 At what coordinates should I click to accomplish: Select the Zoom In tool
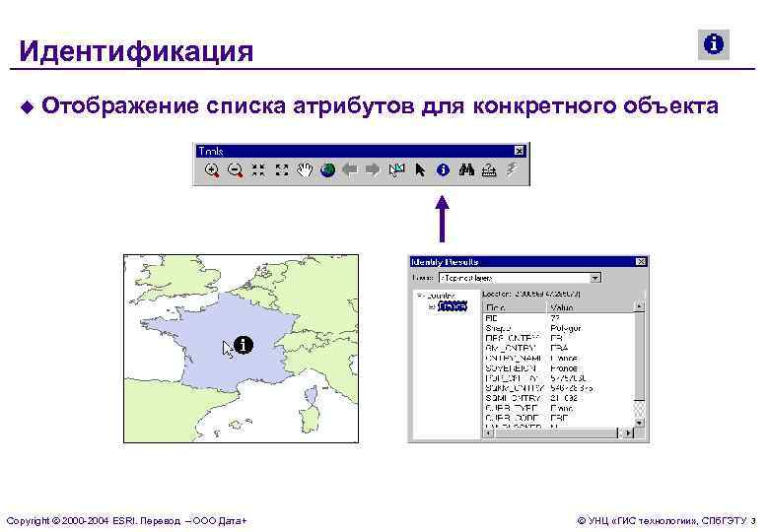pyautogui.click(x=212, y=170)
